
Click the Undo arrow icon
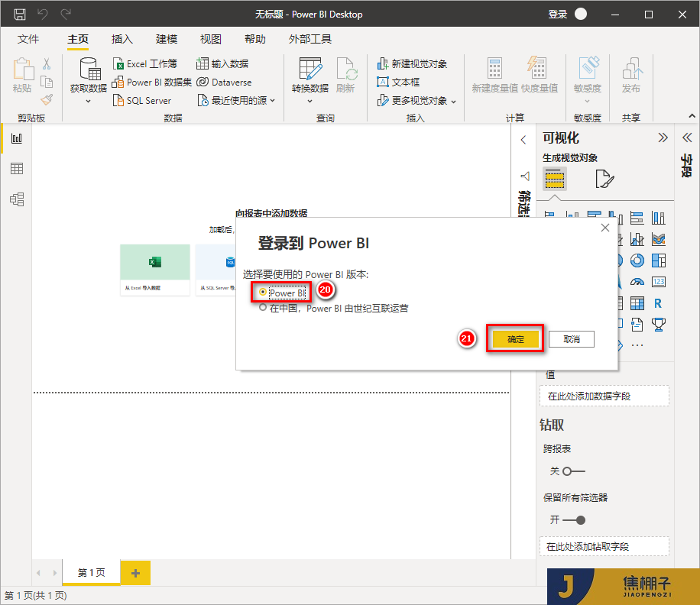43,15
